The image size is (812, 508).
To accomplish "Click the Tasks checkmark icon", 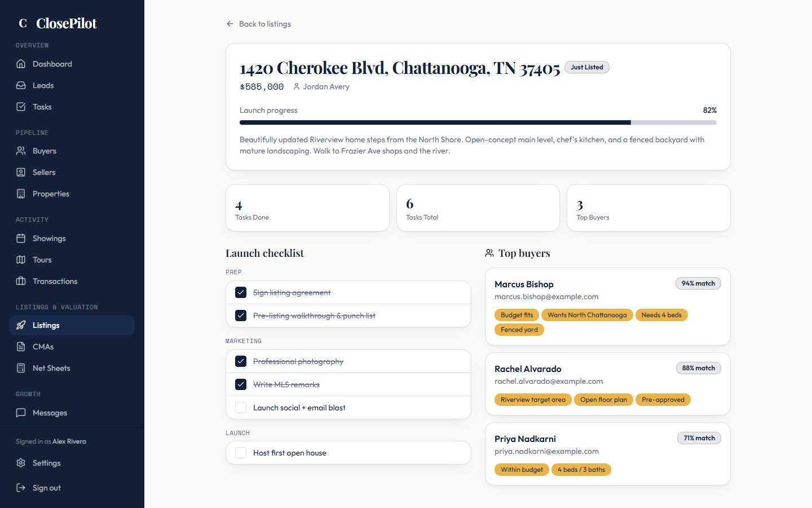I will click(21, 107).
